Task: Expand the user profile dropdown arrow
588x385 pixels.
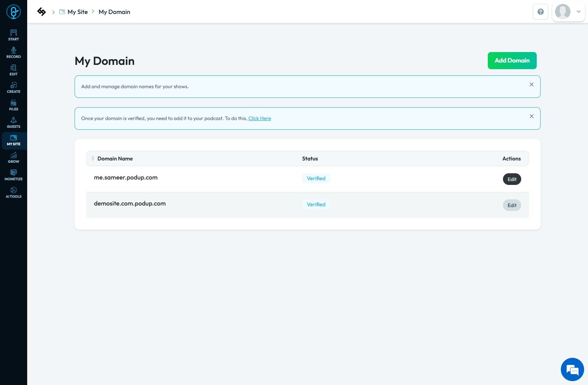Action: 578,12
